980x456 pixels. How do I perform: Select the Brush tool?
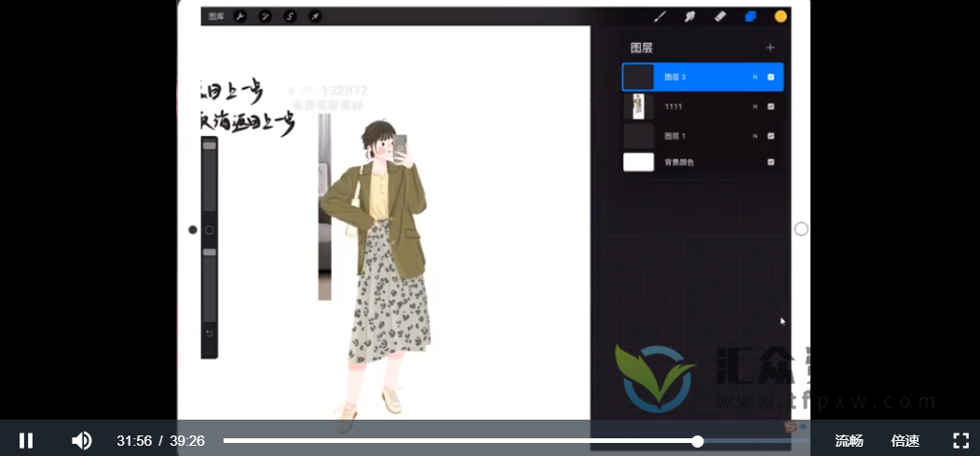[x=660, y=17]
